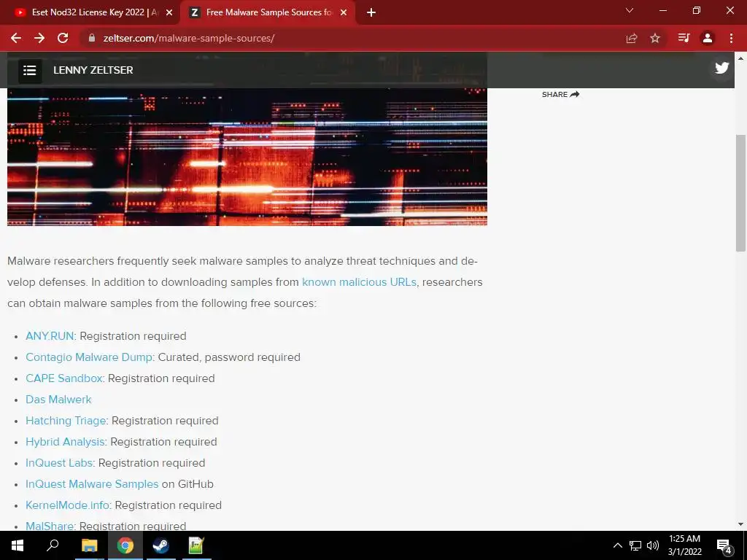
Task: Open the site hamburger menu
Action: (x=30, y=71)
